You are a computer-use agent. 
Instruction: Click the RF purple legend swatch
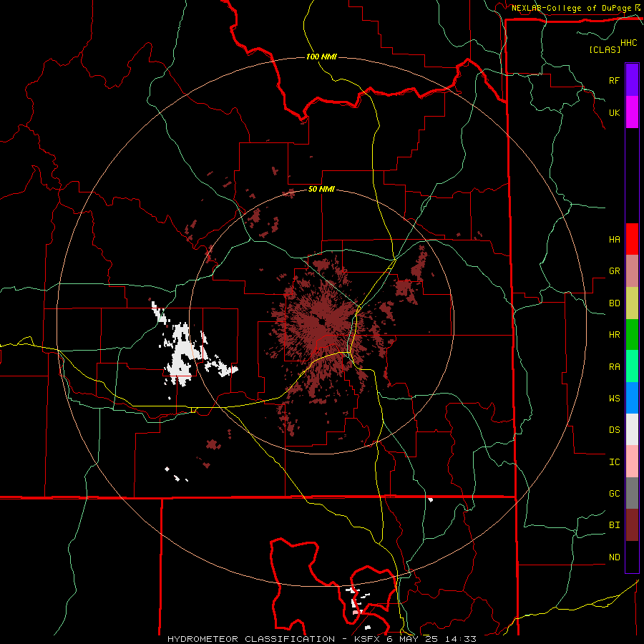[632, 80]
